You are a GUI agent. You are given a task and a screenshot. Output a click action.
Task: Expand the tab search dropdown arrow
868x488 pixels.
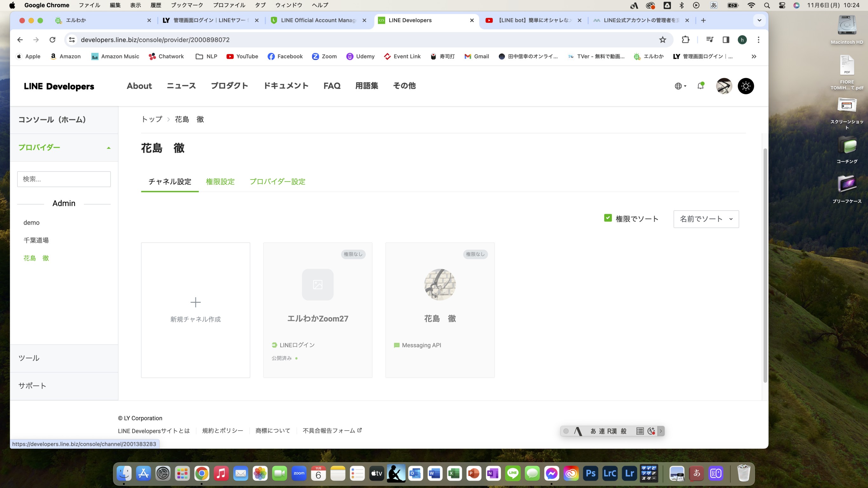(x=759, y=20)
